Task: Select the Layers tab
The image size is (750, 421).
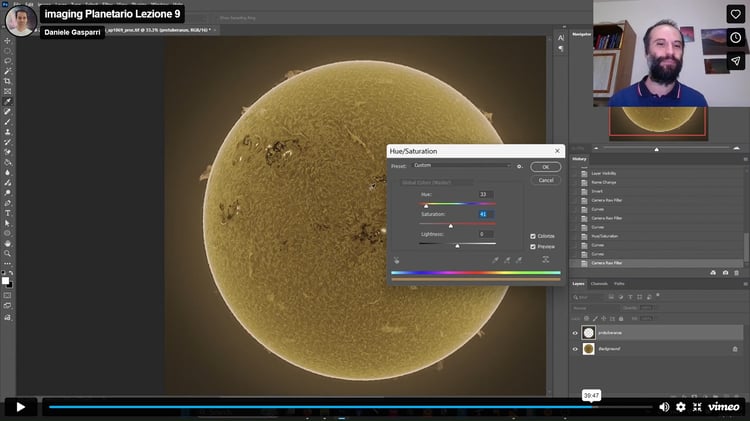Action: [x=578, y=284]
